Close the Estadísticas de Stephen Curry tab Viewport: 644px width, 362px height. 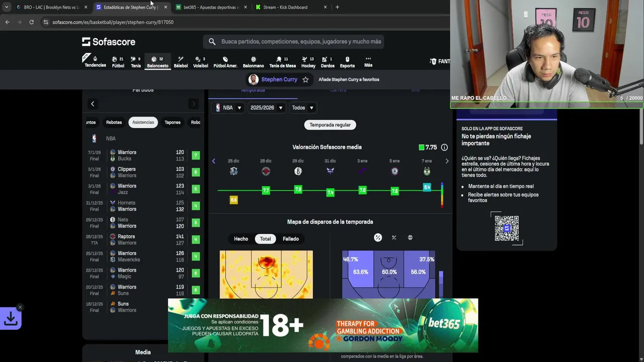(166, 7)
